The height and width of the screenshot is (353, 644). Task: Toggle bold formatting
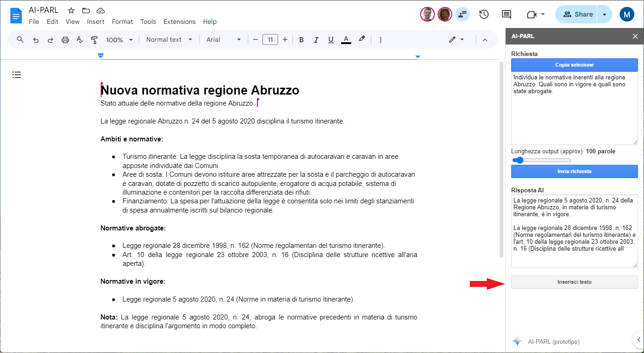(302, 40)
